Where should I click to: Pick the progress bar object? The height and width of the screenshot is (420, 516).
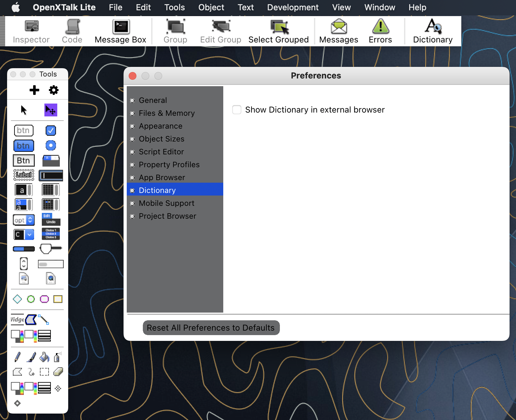(24, 249)
